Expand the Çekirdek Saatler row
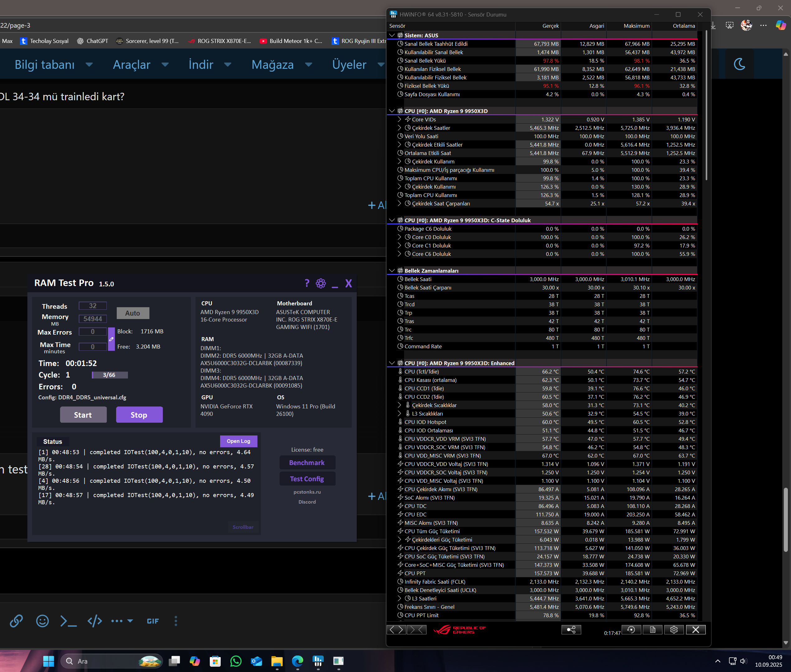The image size is (791, 672). click(399, 128)
